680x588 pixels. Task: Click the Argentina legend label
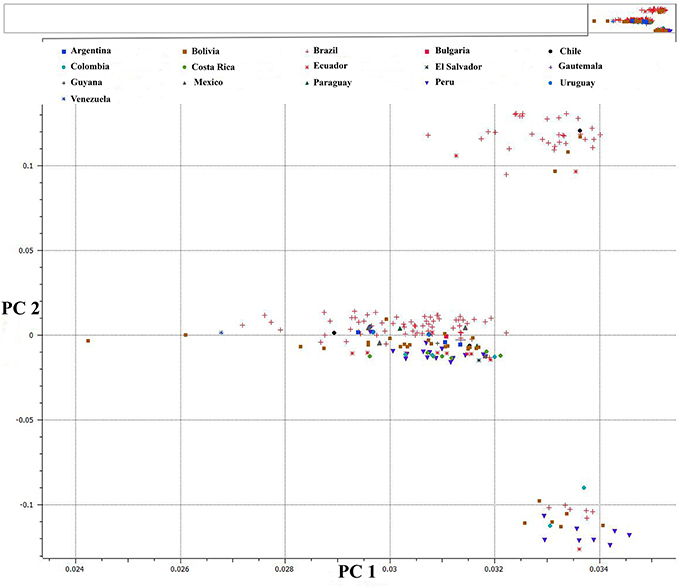point(91,51)
